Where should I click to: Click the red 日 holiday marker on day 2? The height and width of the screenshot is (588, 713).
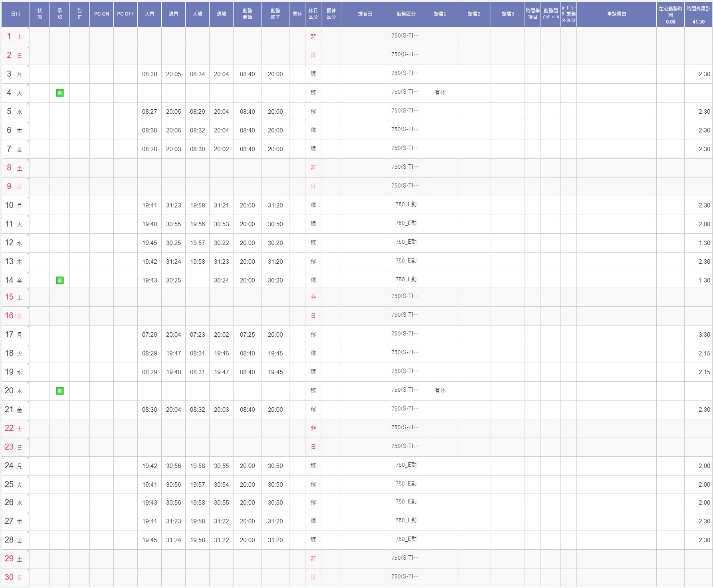pos(313,55)
